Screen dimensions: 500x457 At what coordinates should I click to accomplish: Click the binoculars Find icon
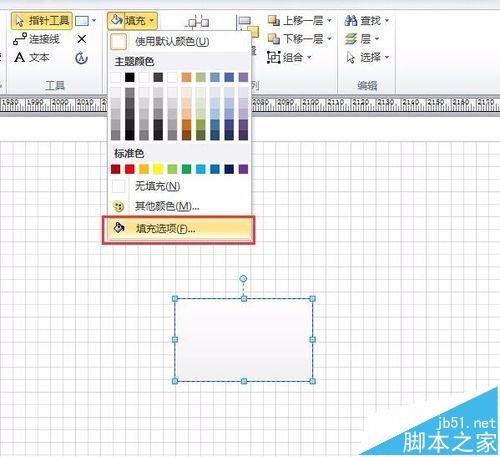[x=351, y=21]
